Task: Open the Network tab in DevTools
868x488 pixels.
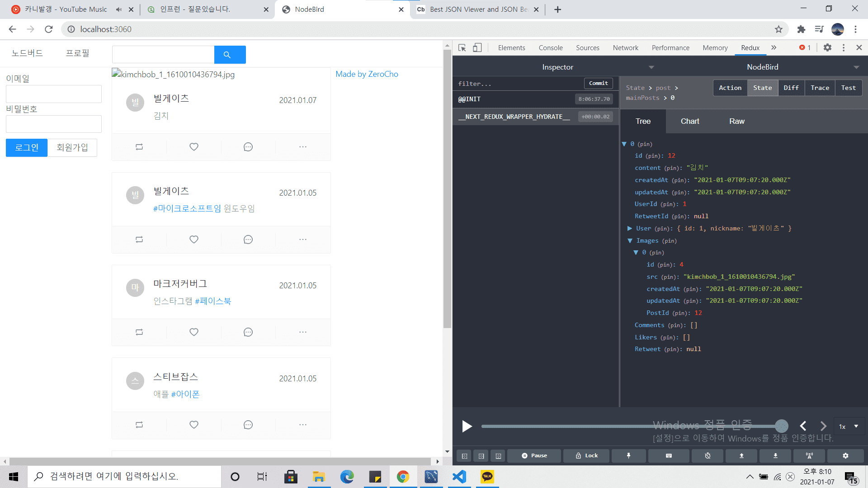Action: click(x=625, y=47)
